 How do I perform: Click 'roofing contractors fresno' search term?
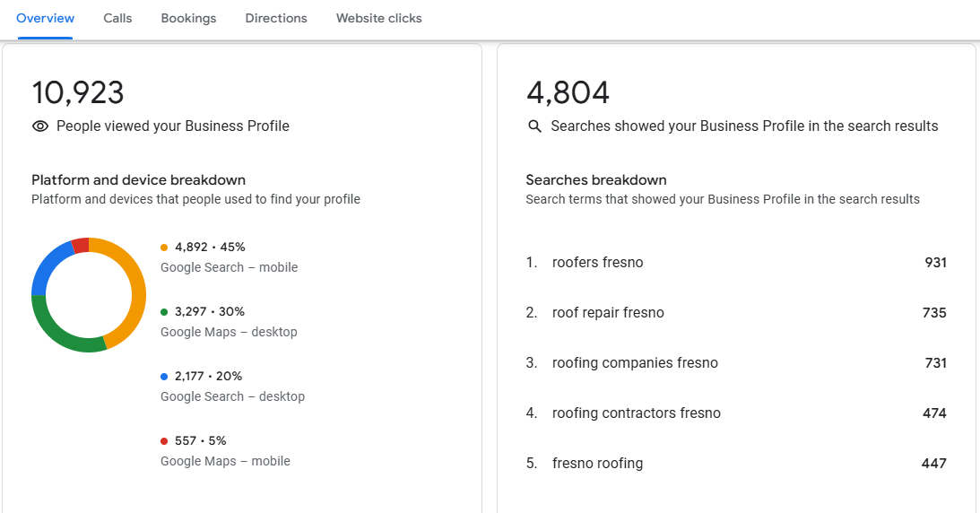click(x=636, y=413)
